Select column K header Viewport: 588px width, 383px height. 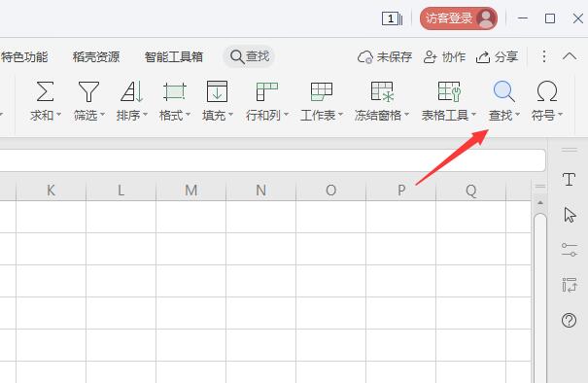coord(51,191)
